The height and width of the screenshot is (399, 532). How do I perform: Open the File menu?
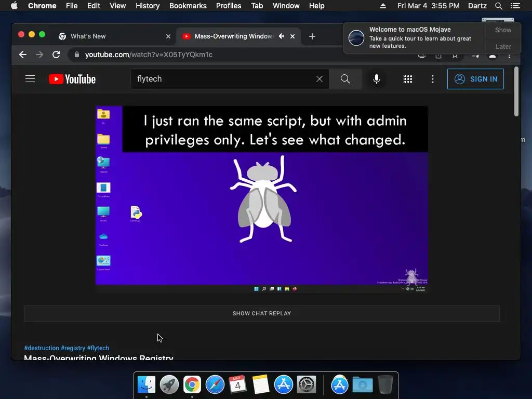click(72, 6)
